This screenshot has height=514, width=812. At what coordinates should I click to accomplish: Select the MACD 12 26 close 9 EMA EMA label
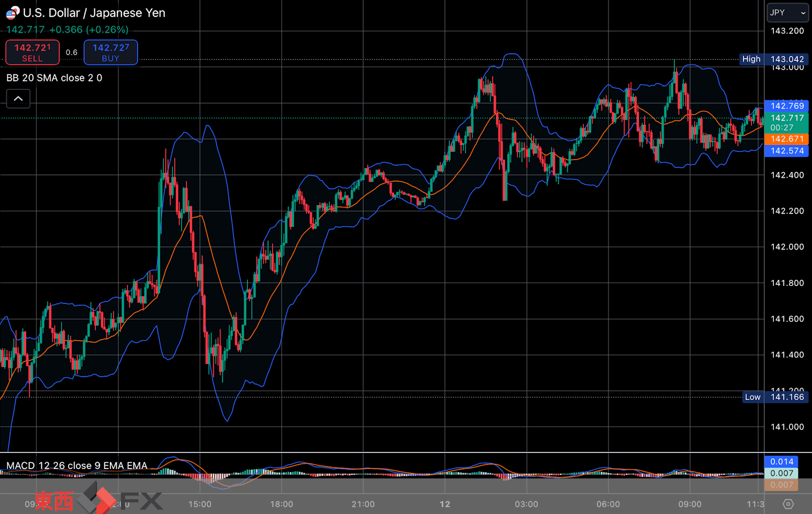[77, 465]
